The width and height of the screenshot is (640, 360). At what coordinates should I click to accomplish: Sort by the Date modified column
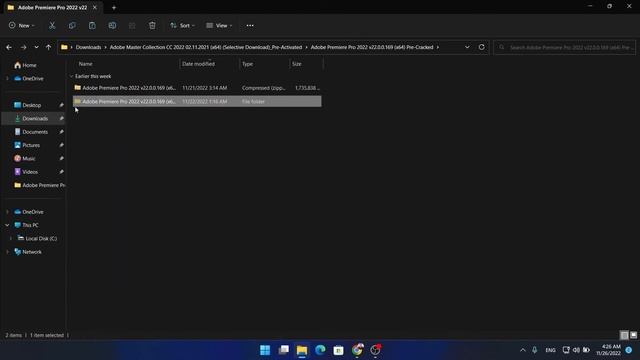pyautogui.click(x=198, y=64)
